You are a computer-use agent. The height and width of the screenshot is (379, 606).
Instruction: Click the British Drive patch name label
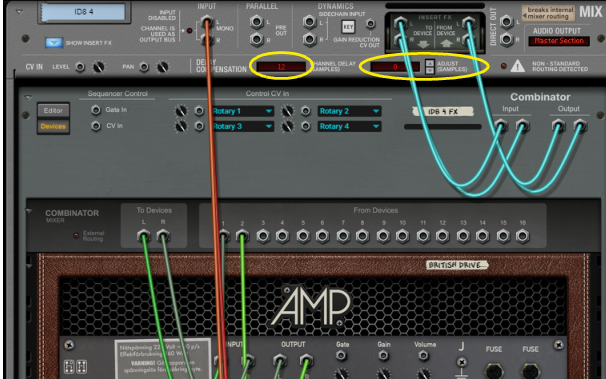457,265
